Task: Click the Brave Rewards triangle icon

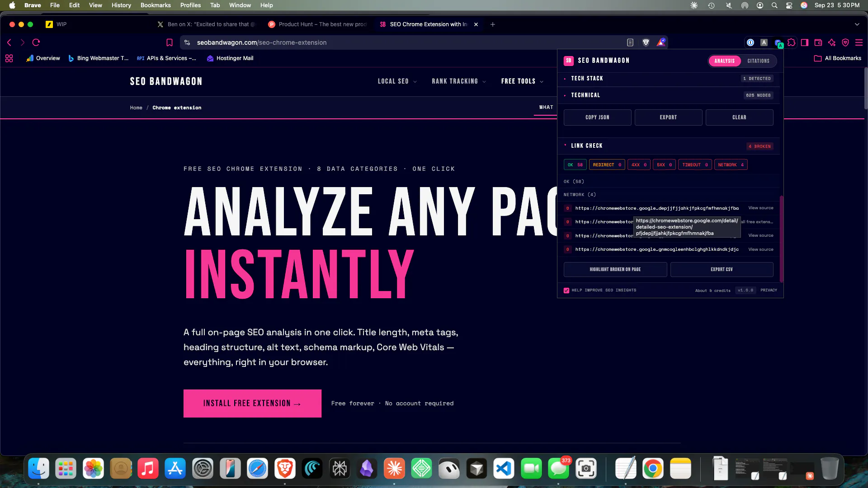Action: [x=661, y=42]
